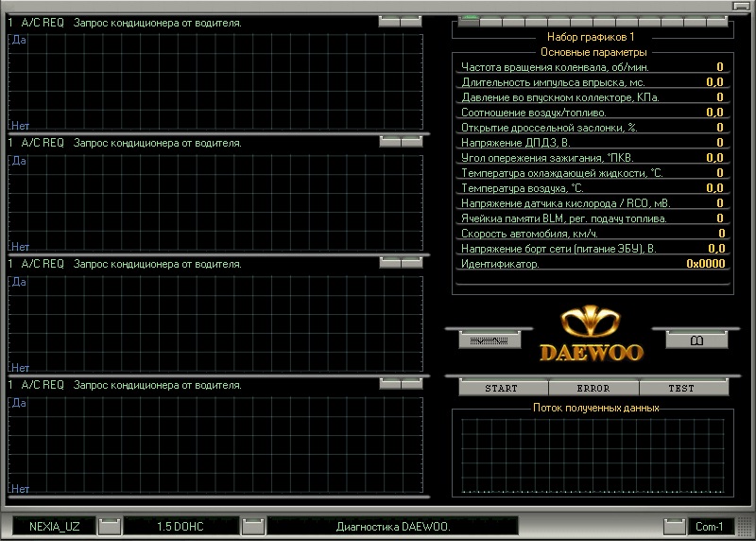Select 'Частота вращения коленвала' parameter row
Image resolution: width=756 pixels, height=541 pixels.
click(593, 67)
